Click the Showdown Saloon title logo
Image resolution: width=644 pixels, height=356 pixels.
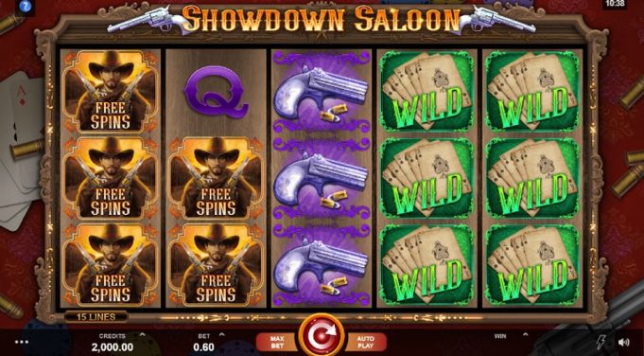pyautogui.click(x=322, y=19)
